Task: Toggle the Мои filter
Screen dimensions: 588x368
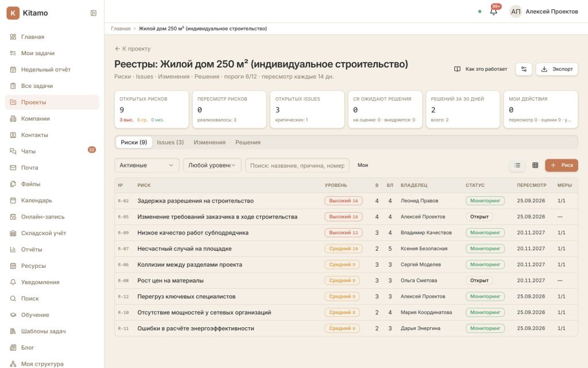Action: (x=363, y=165)
